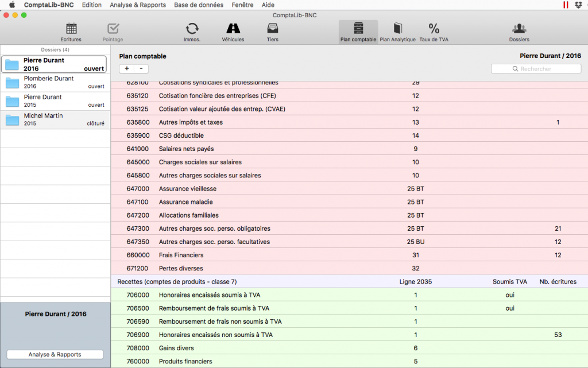This screenshot has width=588, height=368.
Task: Select the Pierre Durant 2015 dossier
Action: pyautogui.click(x=55, y=101)
